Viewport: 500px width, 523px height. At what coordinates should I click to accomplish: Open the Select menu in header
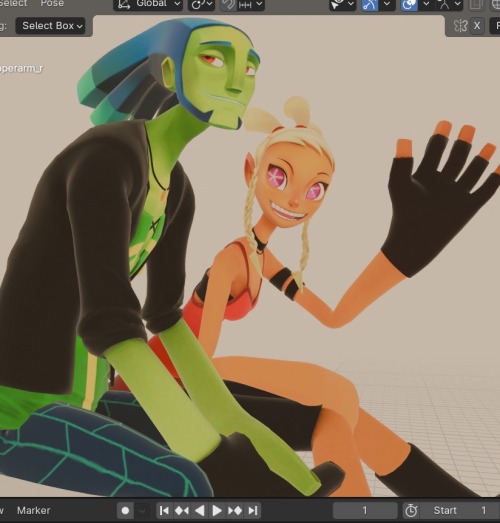click(14, 3)
